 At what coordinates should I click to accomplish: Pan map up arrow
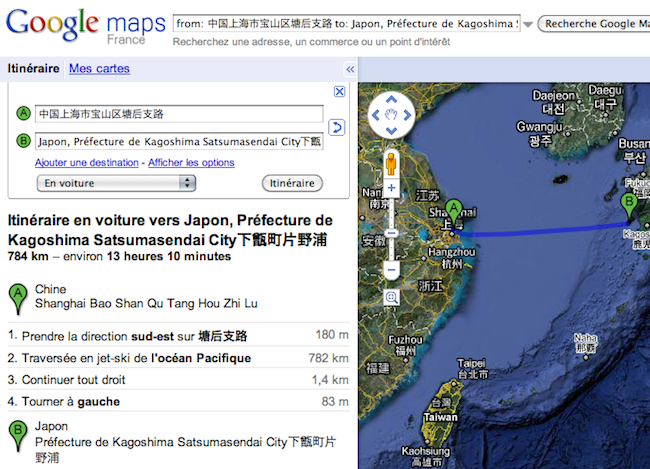tap(391, 100)
